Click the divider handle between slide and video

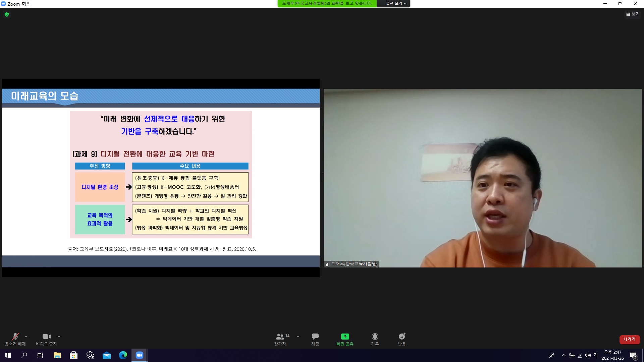pos(321,178)
